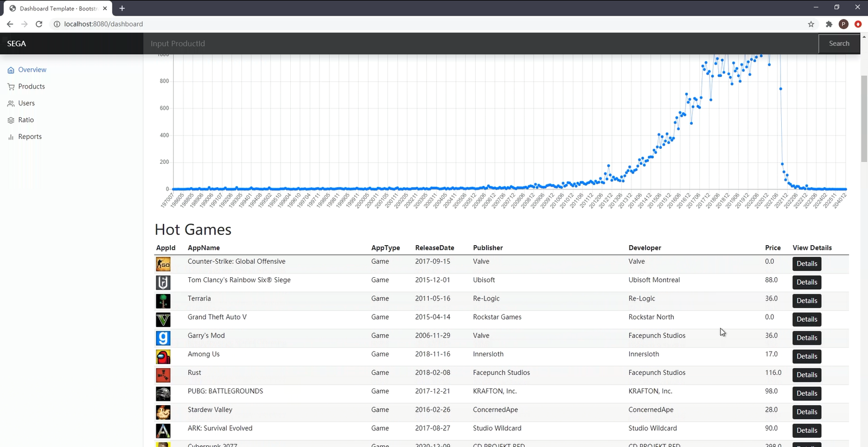The width and height of the screenshot is (868, 447).
Task: View Details for Tom Clancy's Rainbow Six Siege
Action: [807, 282]
